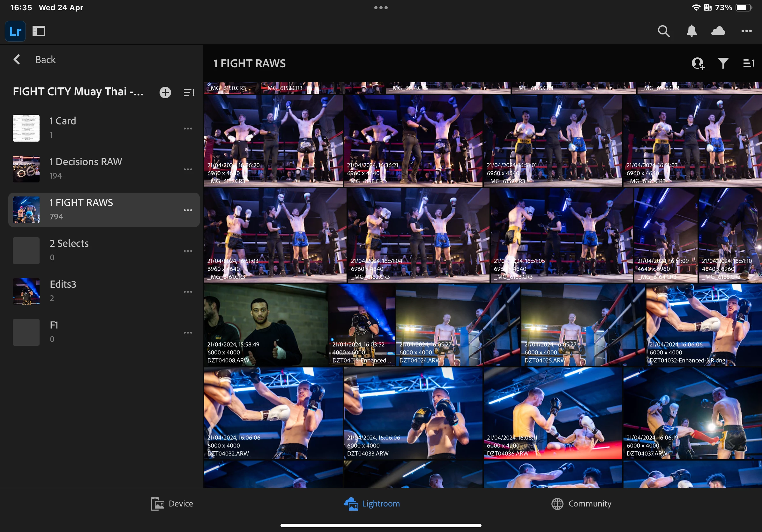Toggle the sidebar panel visibility
This screenshot has height=532, width=762.
click(39, 31)
